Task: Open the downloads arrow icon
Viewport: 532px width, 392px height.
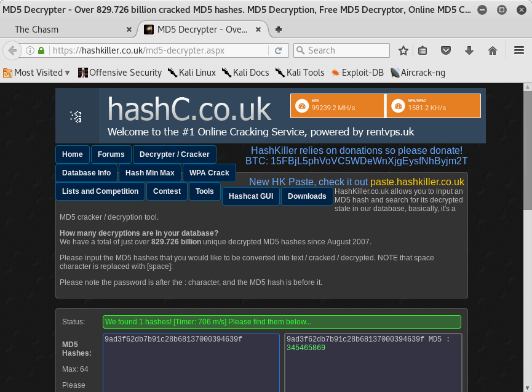Action: (x=469, y=50)
